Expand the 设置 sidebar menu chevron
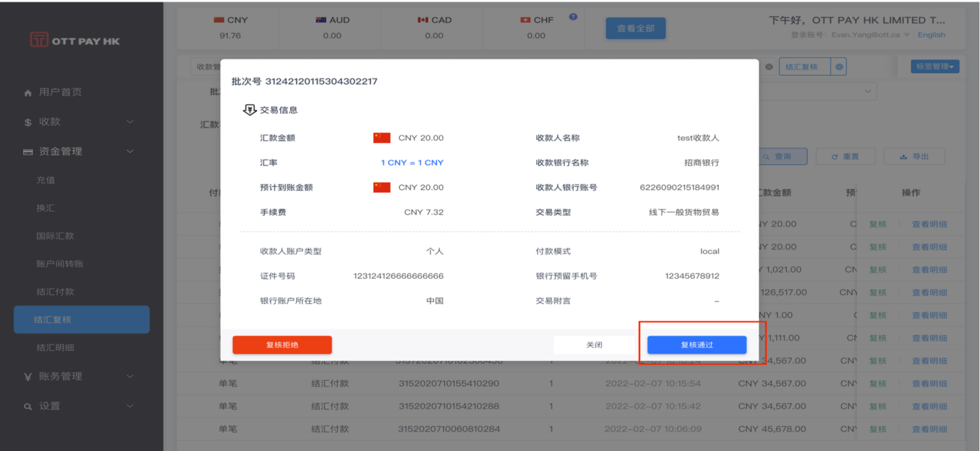This screenshot has height=451, width=980. click(x=130, y=406)
